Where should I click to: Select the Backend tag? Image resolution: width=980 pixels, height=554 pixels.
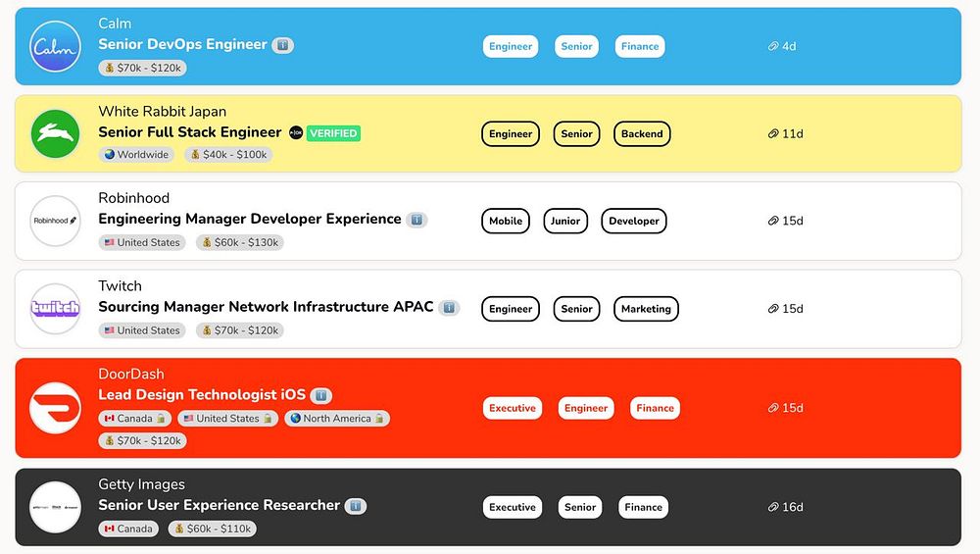(x=642, y=133)
